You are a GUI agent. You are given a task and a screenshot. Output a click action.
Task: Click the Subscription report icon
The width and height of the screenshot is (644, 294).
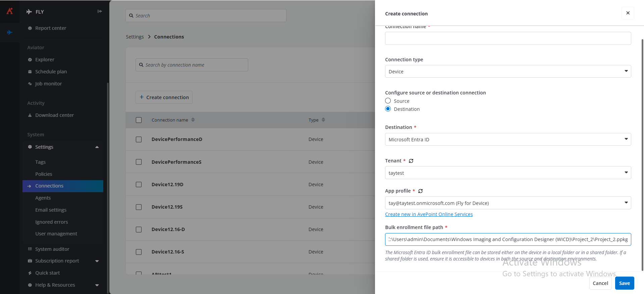pyautogui.click(x=30, y=261)
